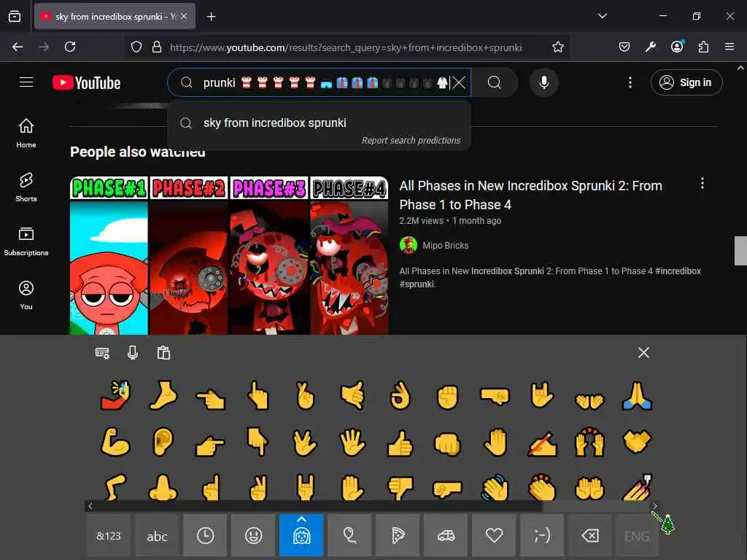Open Shorts in sidebar
The height and width of the screenshot is (560, 747).
[x=26, y=187]
